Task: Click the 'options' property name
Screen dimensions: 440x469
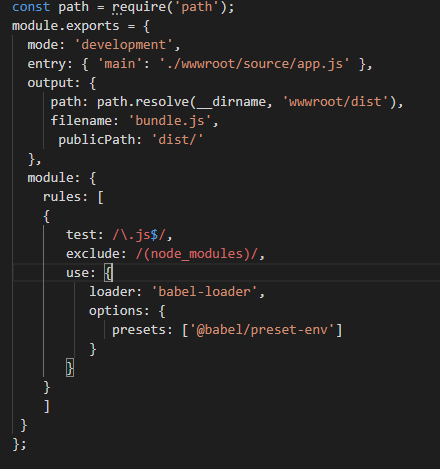Action: [116, 311]
